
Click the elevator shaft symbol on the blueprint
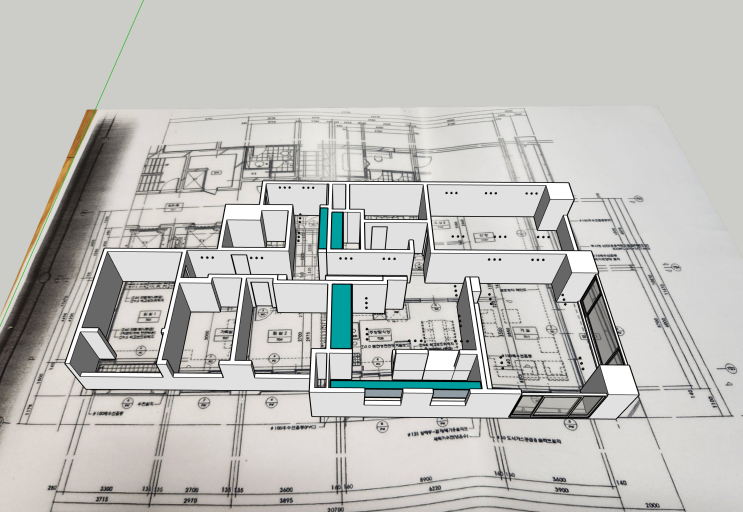pyautogui.click(x=195, y=179)
